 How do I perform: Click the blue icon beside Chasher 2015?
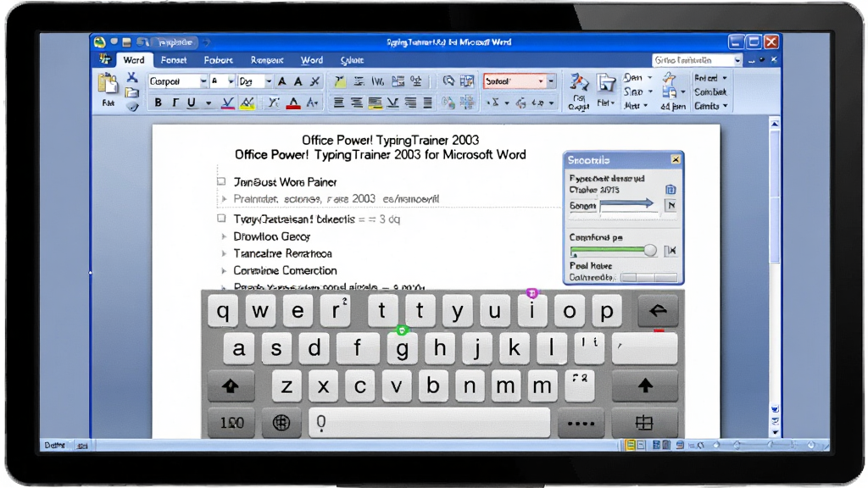[670, 190]
